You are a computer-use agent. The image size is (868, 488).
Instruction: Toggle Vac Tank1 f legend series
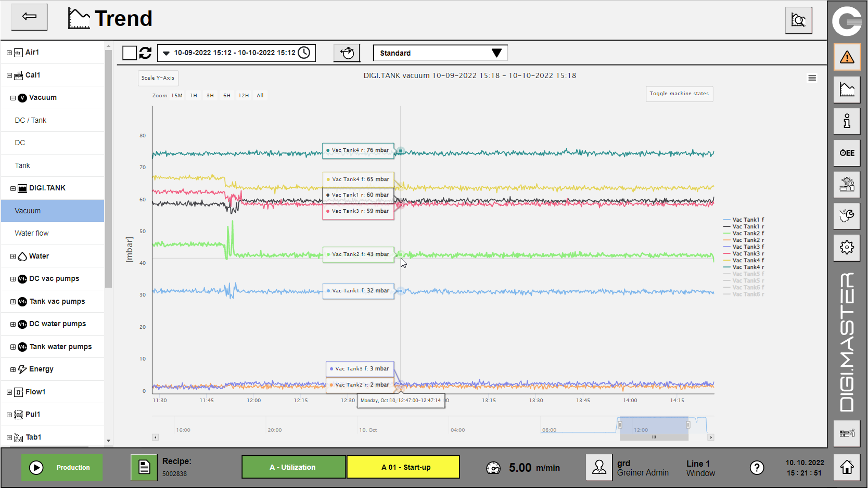pyautogui.click(x=744, y=220)
